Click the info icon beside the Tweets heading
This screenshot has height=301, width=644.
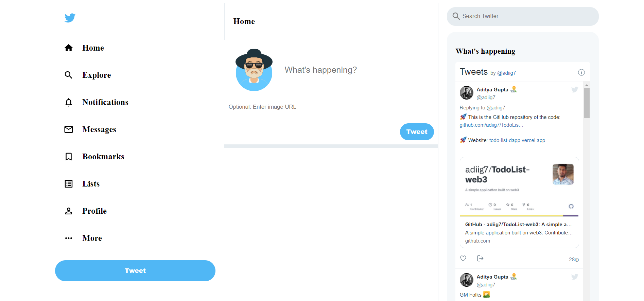tap(581, 72)
